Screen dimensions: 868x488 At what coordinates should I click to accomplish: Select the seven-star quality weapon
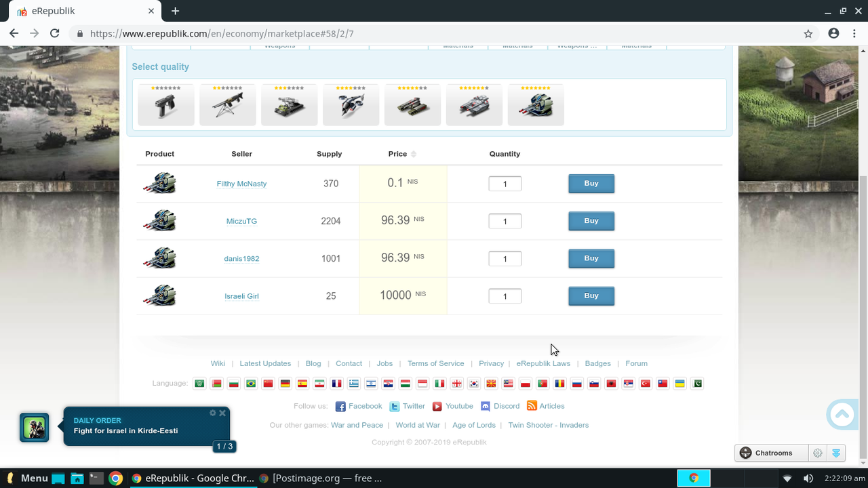click(x=536, y=105)
